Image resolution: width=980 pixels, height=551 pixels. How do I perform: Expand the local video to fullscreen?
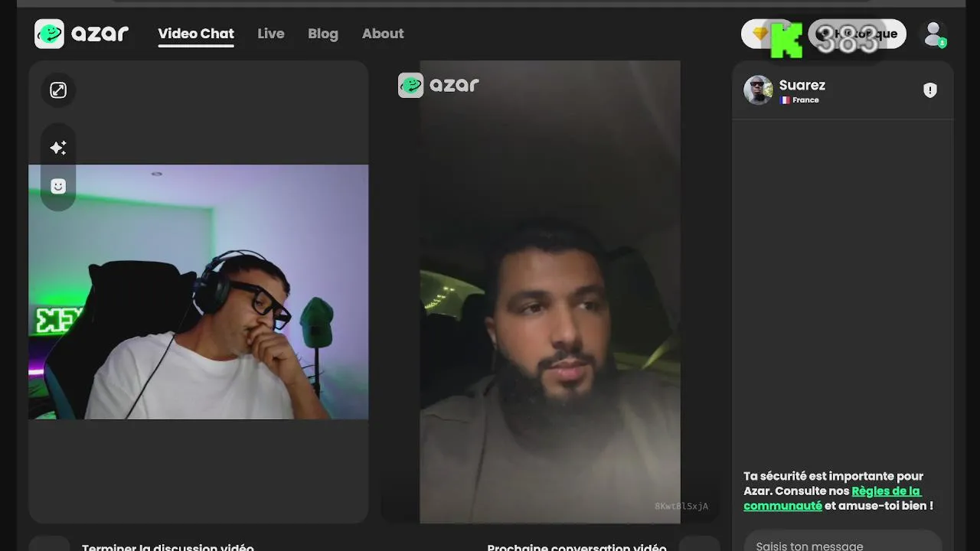58,90
